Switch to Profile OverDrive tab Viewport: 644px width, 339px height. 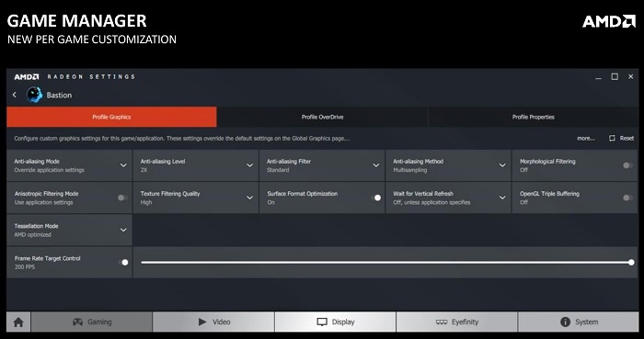[x=322, y=117]
